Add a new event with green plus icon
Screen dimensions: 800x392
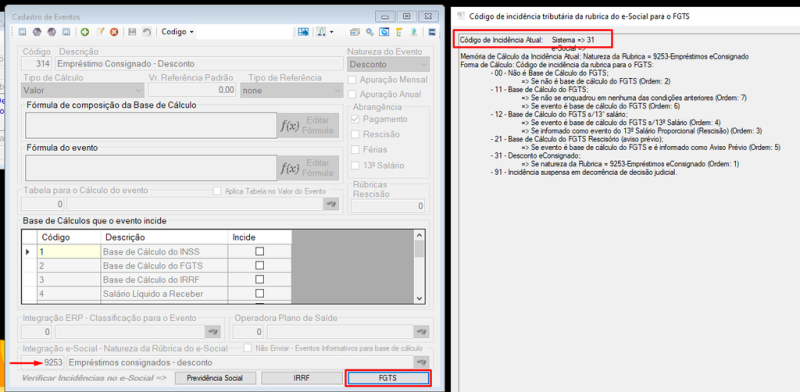[x=85, y=32]
